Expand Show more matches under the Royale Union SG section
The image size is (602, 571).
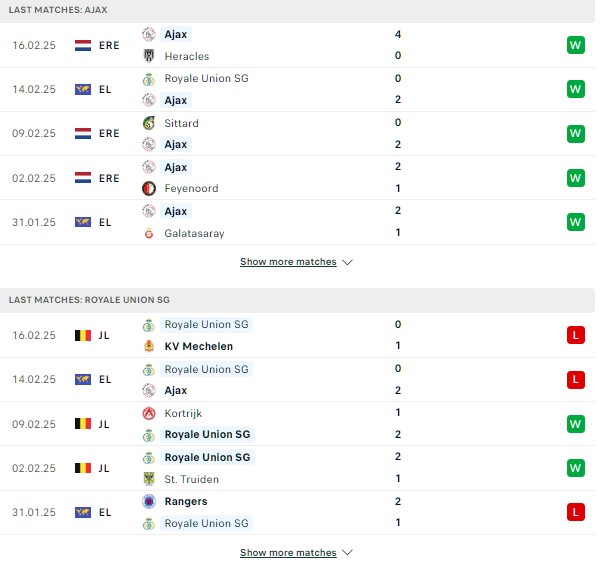288,553
